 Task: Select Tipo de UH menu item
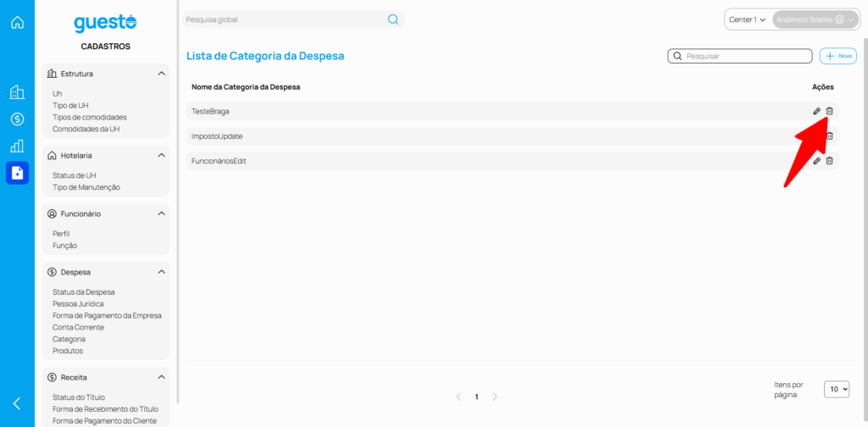(x=70, y=105)
